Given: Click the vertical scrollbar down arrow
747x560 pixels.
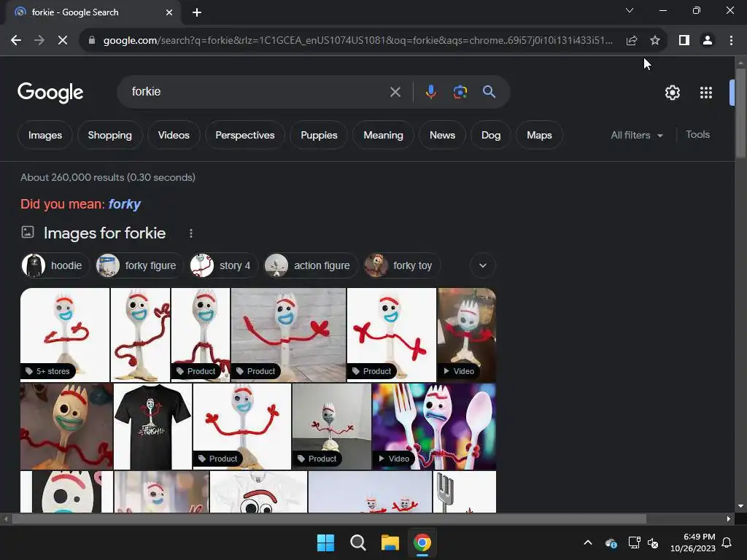Looking at the screenshot, I should [x=740, y=506].
